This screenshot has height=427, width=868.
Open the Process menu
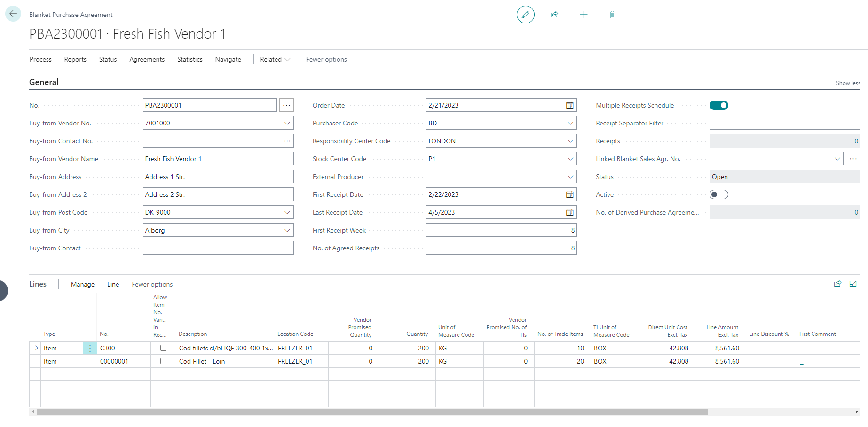click(x=40, y=59)
